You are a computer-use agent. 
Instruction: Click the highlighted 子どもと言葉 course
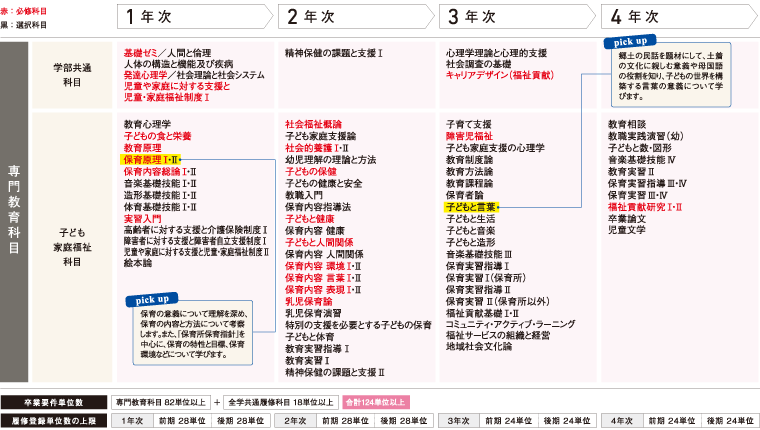point(471,207)
